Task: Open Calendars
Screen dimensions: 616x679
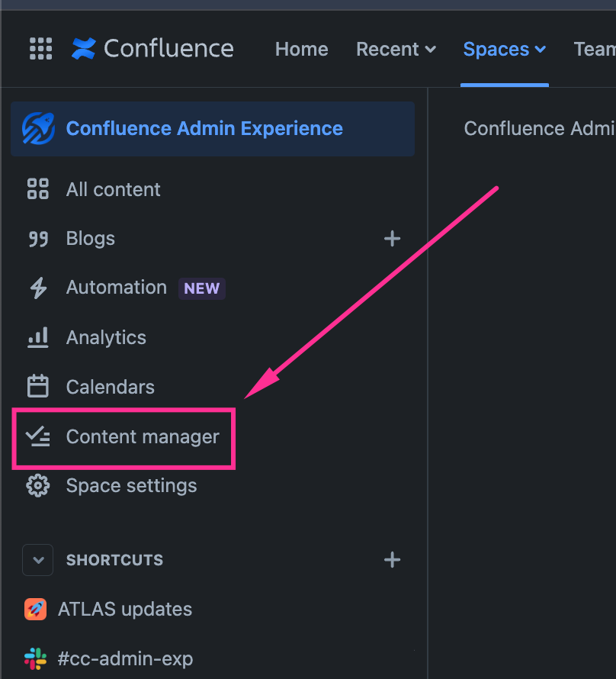Action: pos(110,387)
